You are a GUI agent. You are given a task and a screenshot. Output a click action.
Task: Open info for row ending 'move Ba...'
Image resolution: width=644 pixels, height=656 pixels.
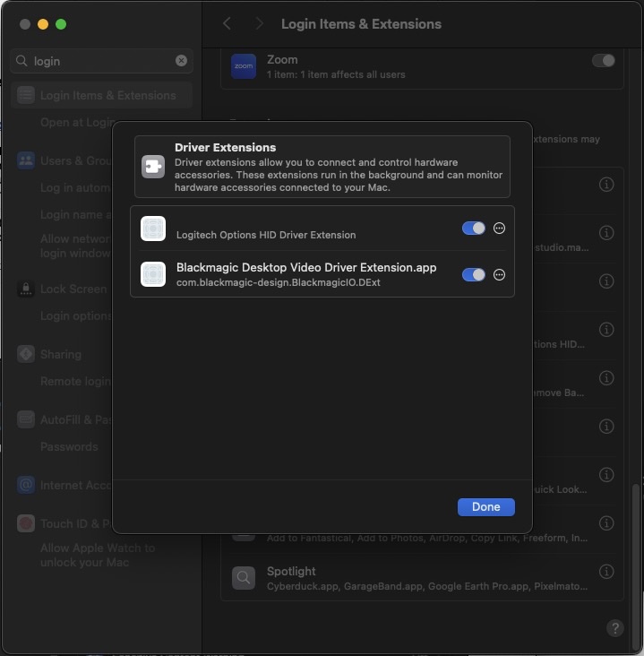(606, 378)
